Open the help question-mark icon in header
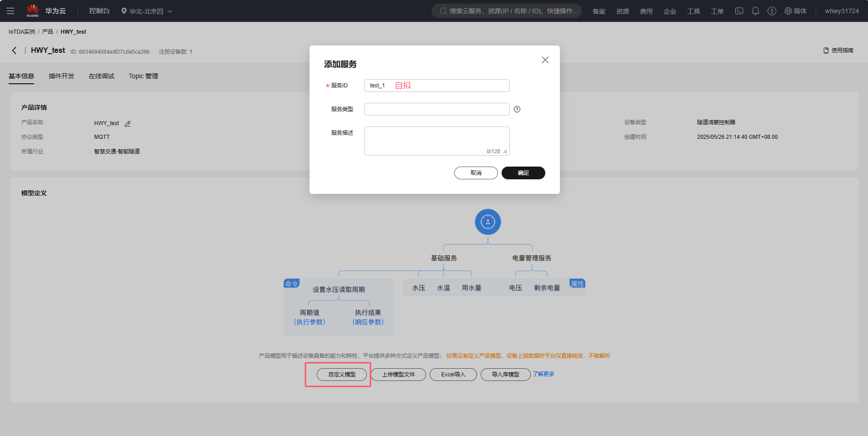 click(772, 11)
